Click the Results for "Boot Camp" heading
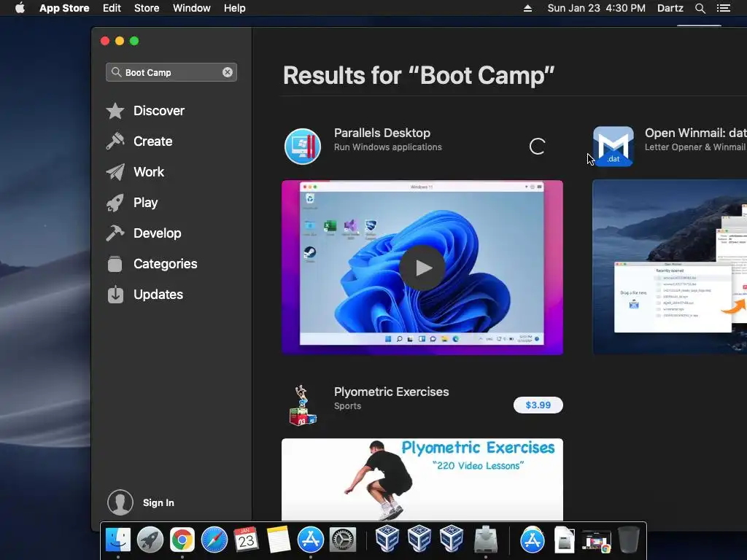This screenshot has width=747, height=560. 419,75
